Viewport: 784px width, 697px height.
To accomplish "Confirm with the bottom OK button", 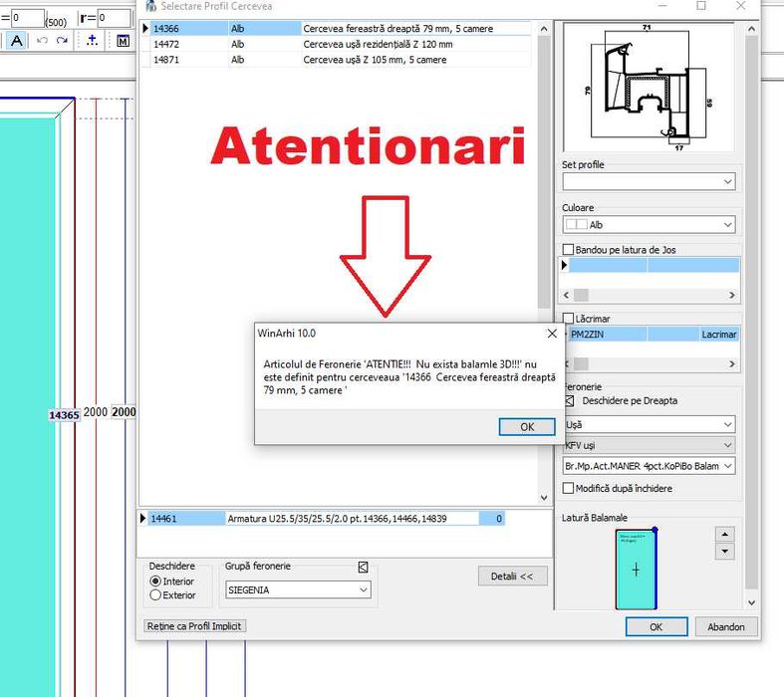I will (x=656, y=626).
